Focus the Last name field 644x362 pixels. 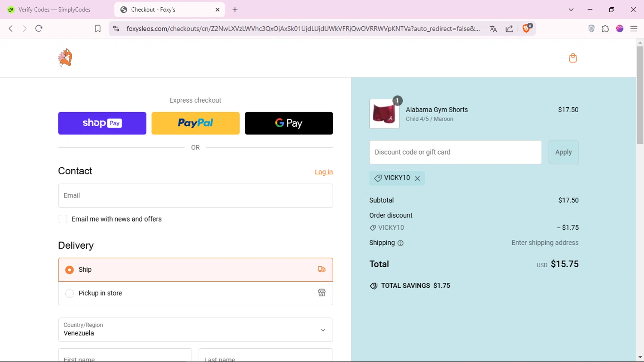pyautogui.click(x=266, y=355)
